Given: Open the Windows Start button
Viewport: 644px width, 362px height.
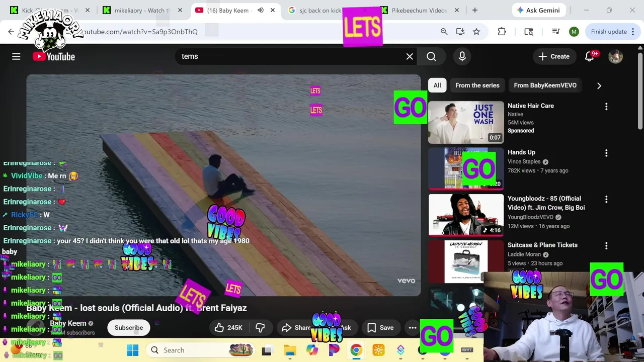Looking at the screenshot, I should coord(132,350).
